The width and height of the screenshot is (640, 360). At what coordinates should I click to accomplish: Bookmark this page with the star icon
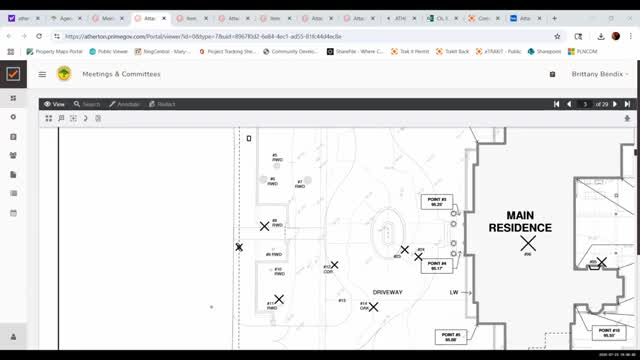[x=557, y=36]
